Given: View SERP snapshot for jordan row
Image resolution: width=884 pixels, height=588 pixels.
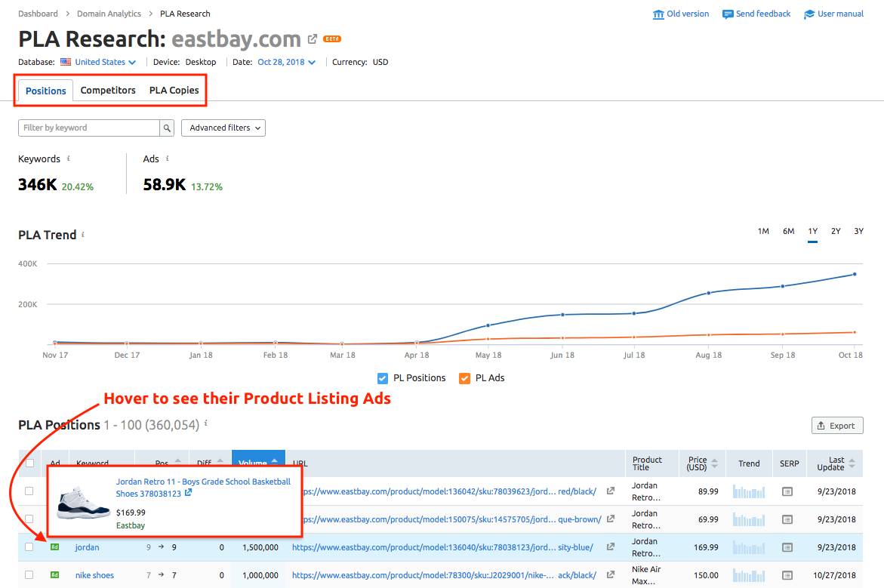Looking at the screenshot, I should pos(787,547).
